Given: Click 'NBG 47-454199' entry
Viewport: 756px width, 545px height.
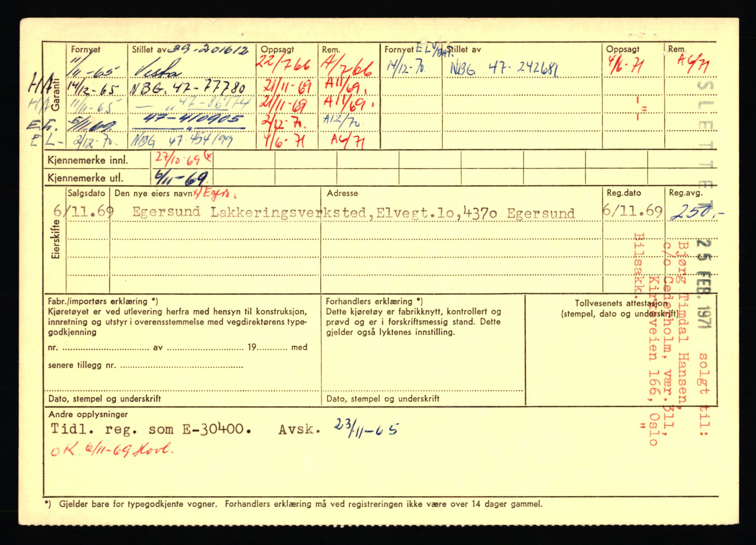Looking at the screenshot, I should [x=182, y=141].
